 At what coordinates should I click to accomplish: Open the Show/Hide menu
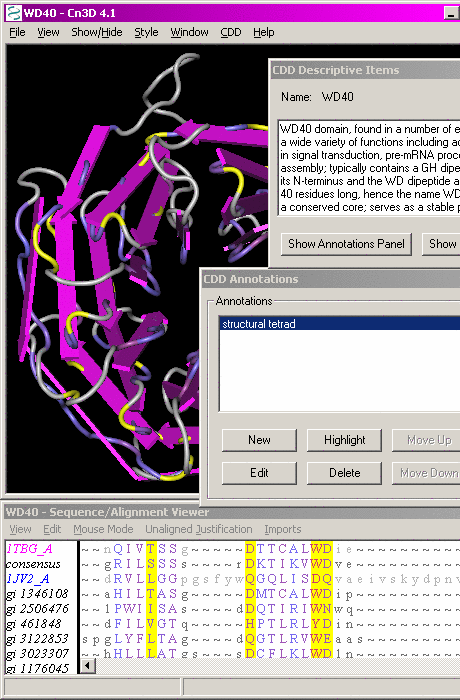[x=96, y=32]
